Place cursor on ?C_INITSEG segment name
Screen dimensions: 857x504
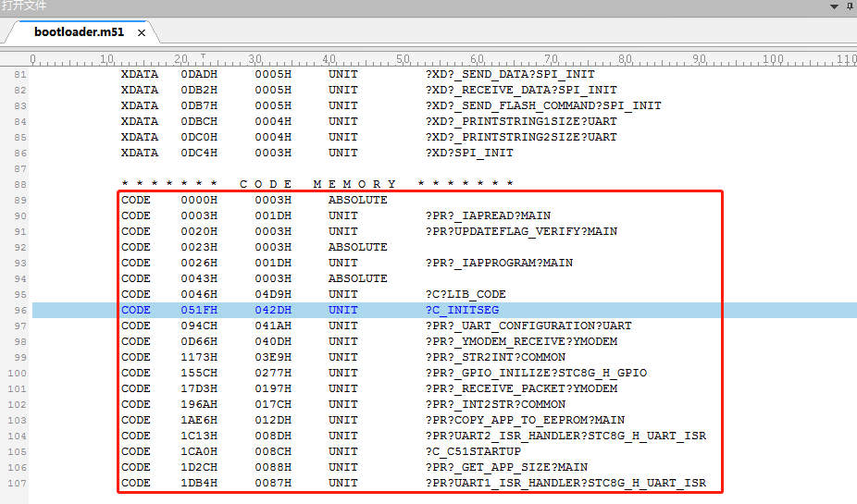coord(463,310)
